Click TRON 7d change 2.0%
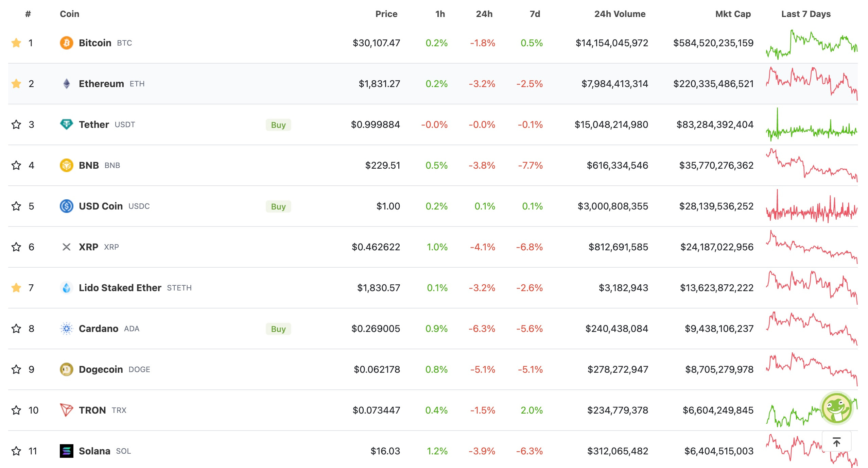The image size is (868, 468). 532,410
